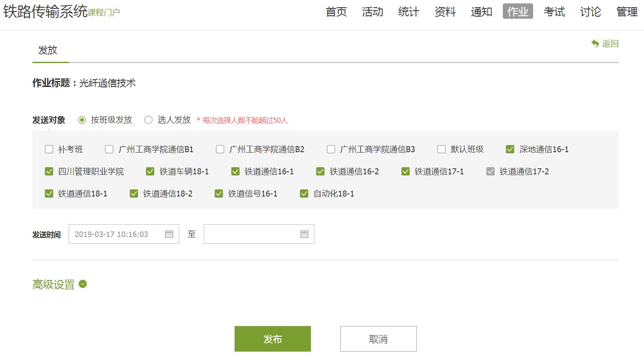This screenshot has height=361, width=644.
Task: Uncheck 铁道通信17-1 checkbox
Action: click(x=406, y=171)
